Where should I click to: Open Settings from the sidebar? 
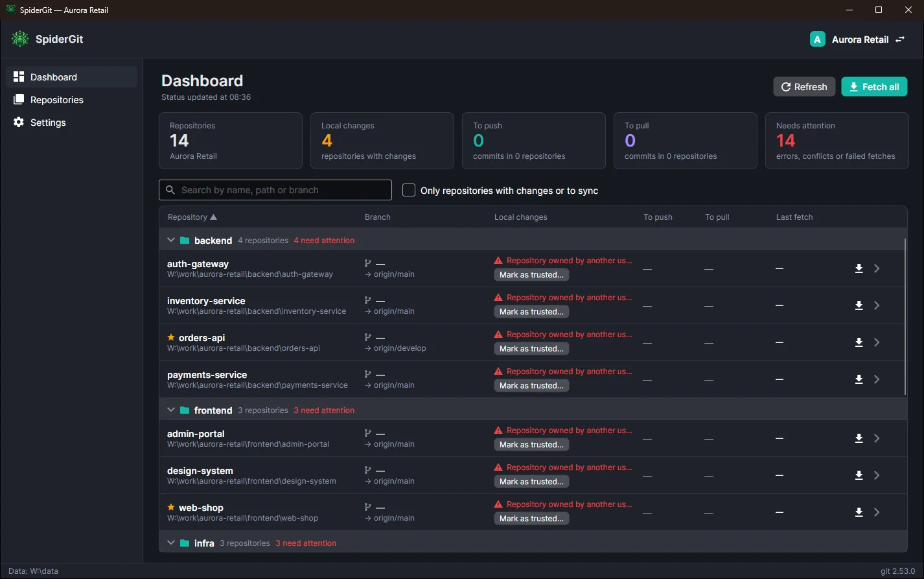point(72,122)
